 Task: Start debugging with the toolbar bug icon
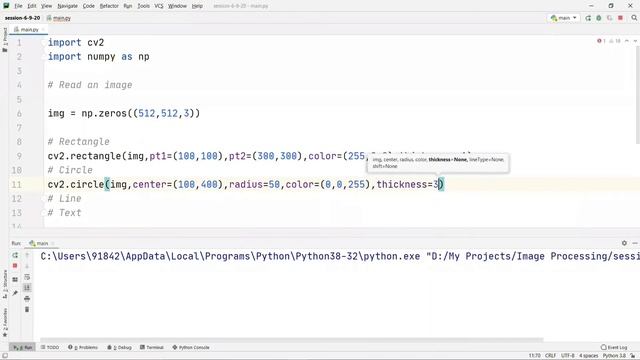pyautogui.click(x=599, y=18)
